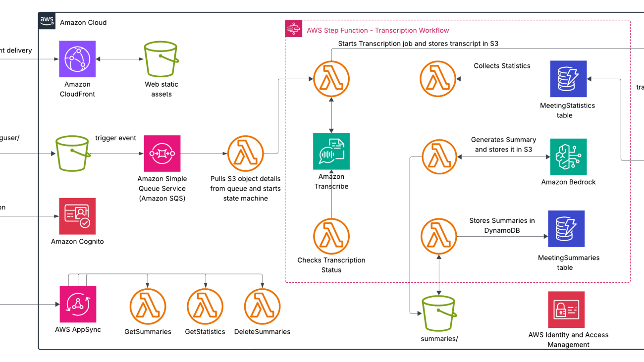The height and width of the screenshot is (362, 644).
Task: Select the 'Pulls S3 object details from queue' caption
Action: click(x=246, y=188)
